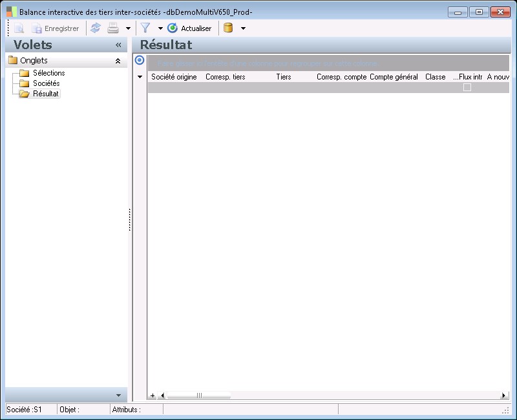The height and width of the screenshot is (420, 517).
Task: Click the Compte général column header
Action: pyautogui.click(x=394, y=77)
